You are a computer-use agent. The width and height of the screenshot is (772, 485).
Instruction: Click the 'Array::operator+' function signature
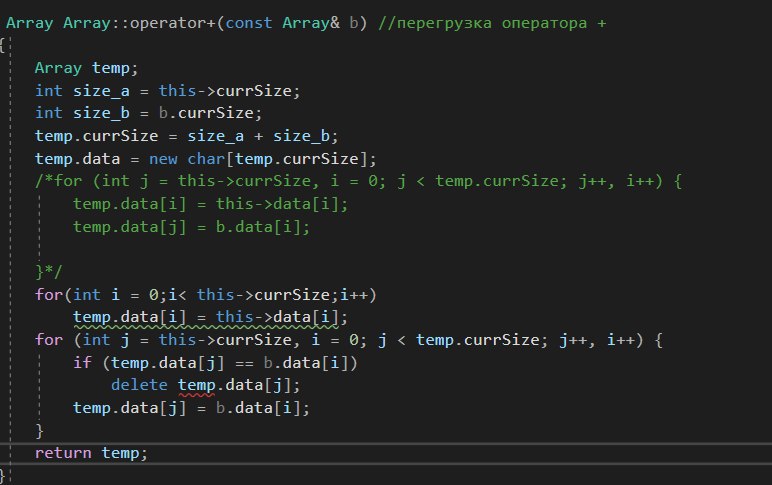(187, 23)
